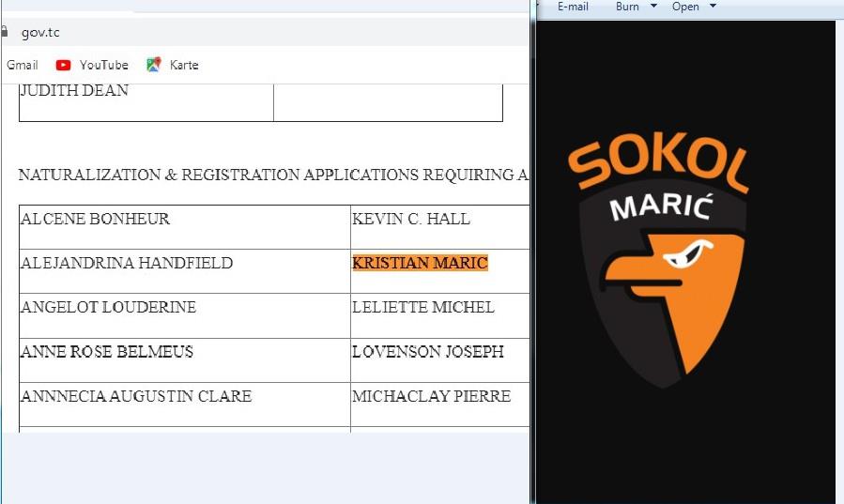The image size is (844, 504).
Task: Click the JUDITH DEAN table cell
Action: [146, 102]
